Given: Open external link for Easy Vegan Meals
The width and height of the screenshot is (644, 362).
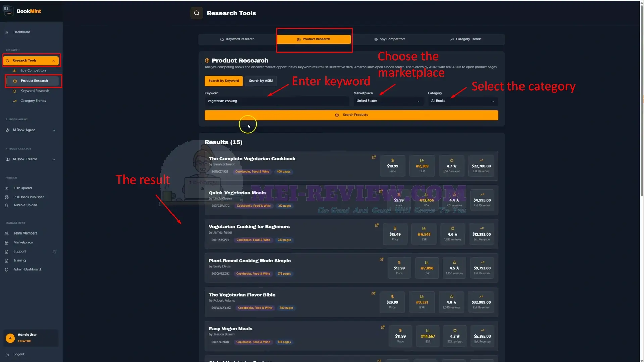Looking at the screenshot, I should click(x=383, y=327).
